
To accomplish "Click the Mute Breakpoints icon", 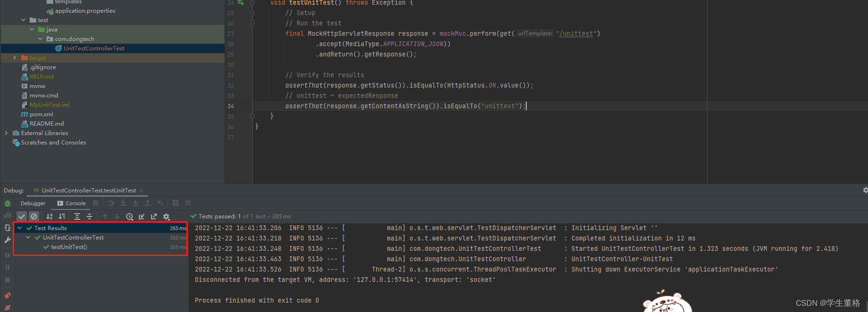I will point(8,308).
